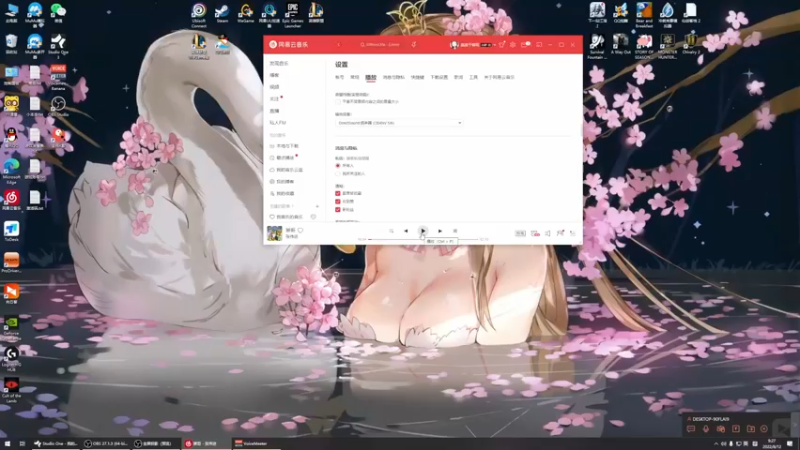Open the WeGame desktop icon
800x450 pixels.
click(245, 13)
